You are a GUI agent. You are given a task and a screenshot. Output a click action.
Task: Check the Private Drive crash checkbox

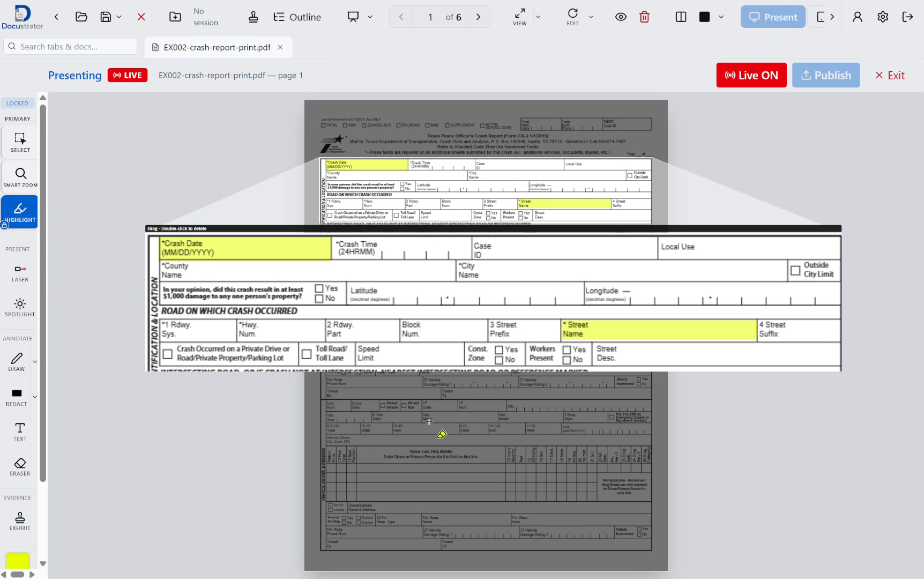coord(168,354)
